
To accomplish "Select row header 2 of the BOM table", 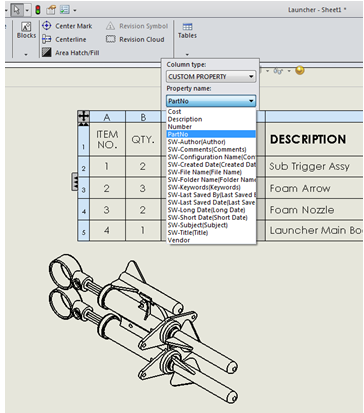I will 83,167.
